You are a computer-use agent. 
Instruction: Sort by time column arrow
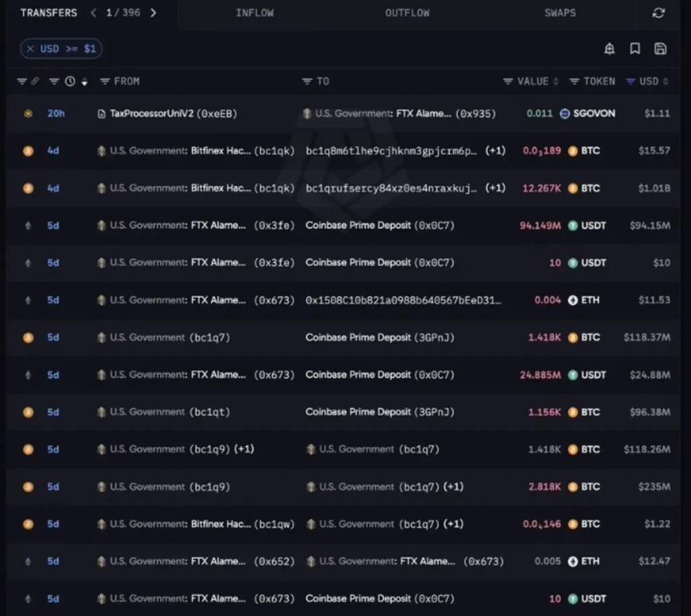[x=84, y=82]
